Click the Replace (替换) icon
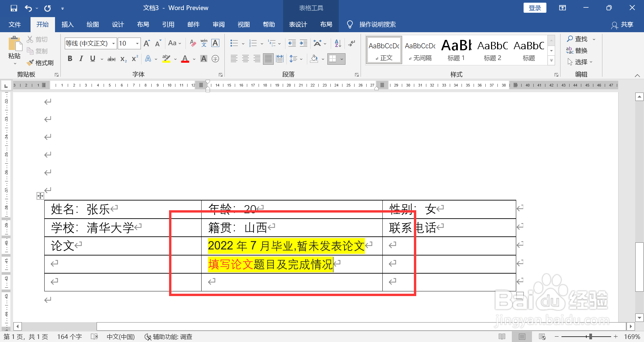 tap(570, 50)
